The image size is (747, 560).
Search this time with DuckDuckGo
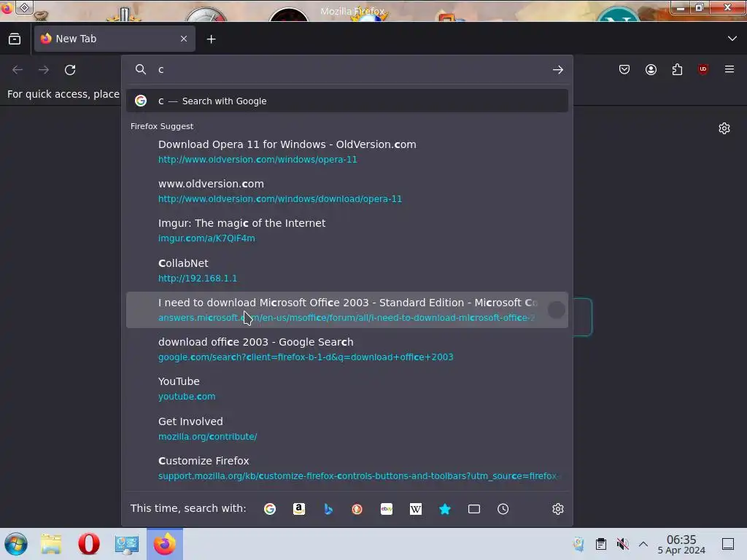[357, 509]
